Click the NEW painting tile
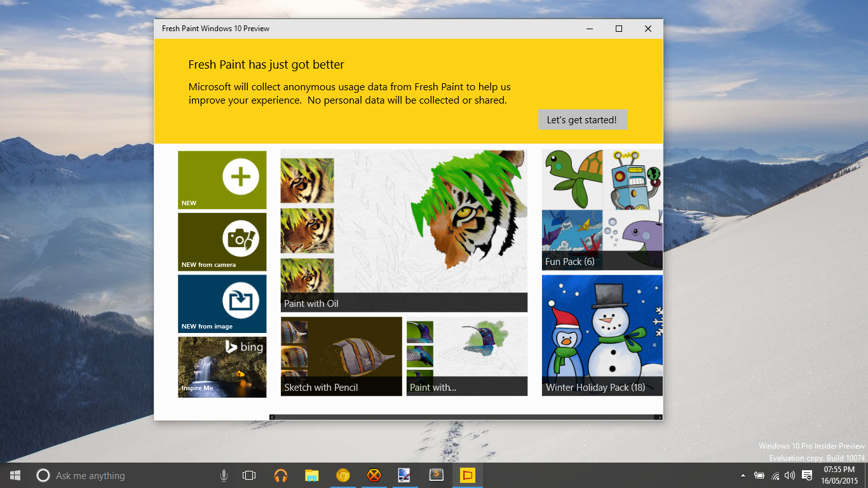Viewport: 868px width, 488px height. pyautogui.click(x=222, y=180)
